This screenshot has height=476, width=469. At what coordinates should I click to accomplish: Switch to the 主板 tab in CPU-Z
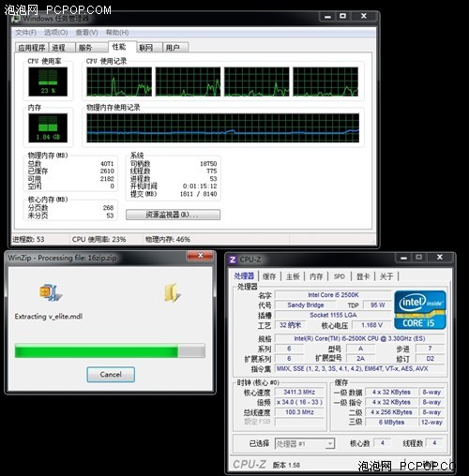[x=293, y=276]
